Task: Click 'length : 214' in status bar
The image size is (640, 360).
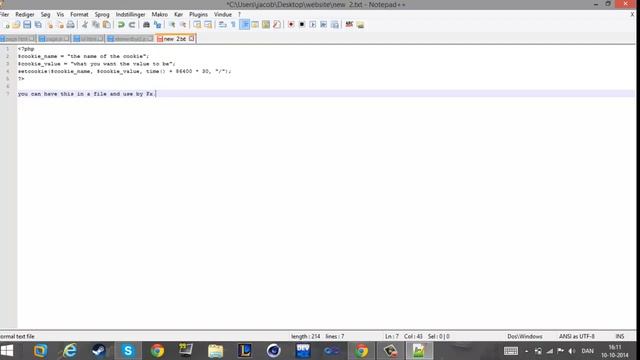Action: click(x=305, y=336)
